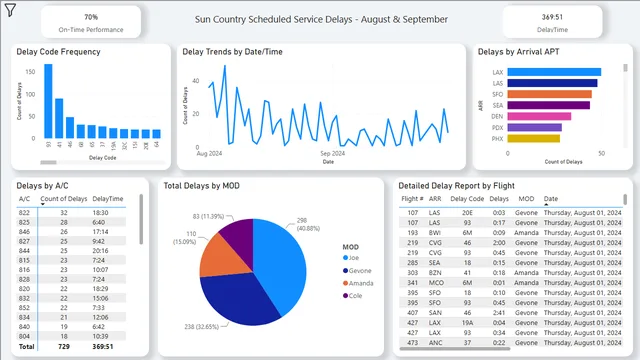The image size is (640, 360).
Task: Sort by Count of Delays column header
Action: click(64, 199)
